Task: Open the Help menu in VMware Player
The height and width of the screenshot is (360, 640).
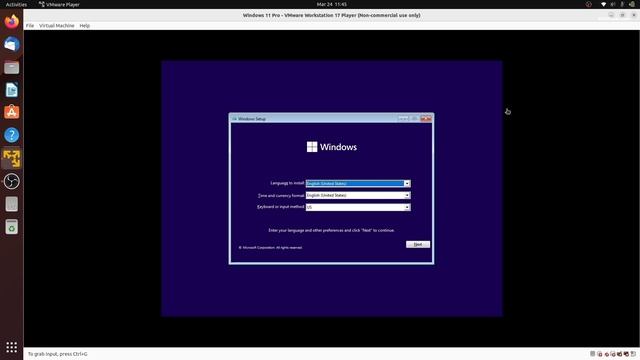Action: click(84, 26)
